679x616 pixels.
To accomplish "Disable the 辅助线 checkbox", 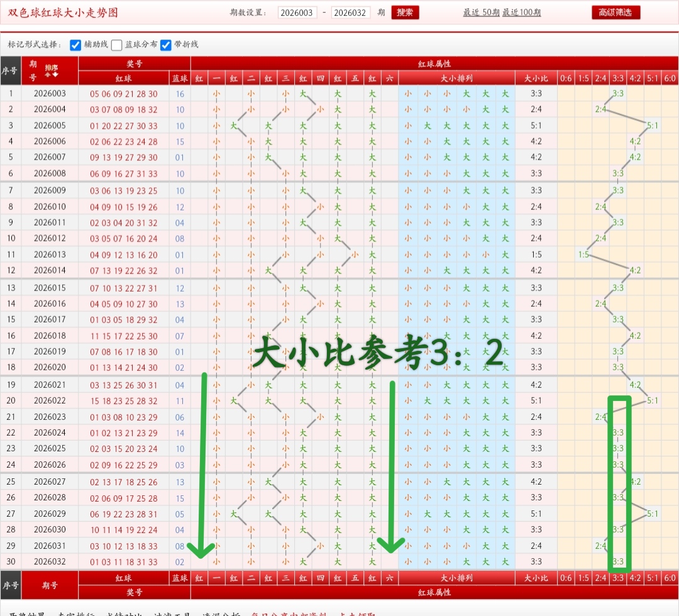I will 75,45.
